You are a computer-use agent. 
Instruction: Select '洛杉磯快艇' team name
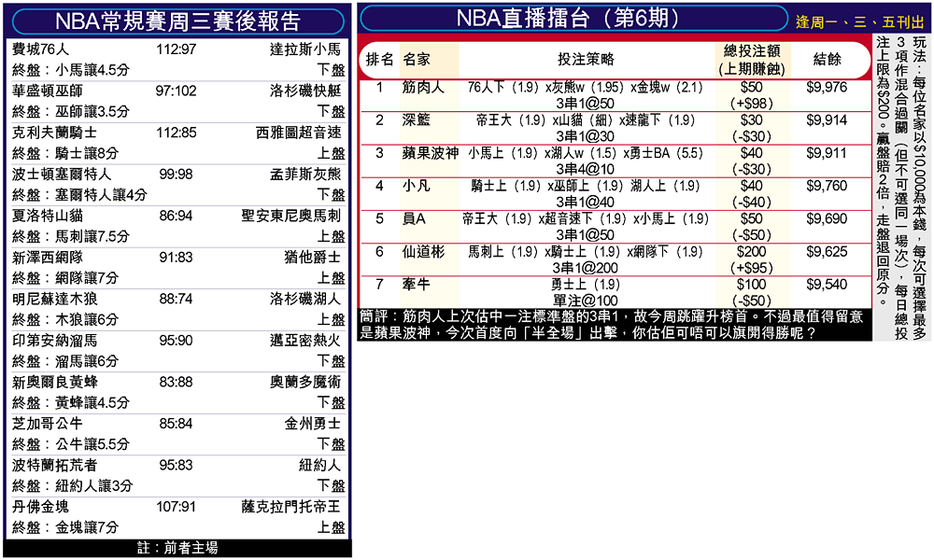305,91
